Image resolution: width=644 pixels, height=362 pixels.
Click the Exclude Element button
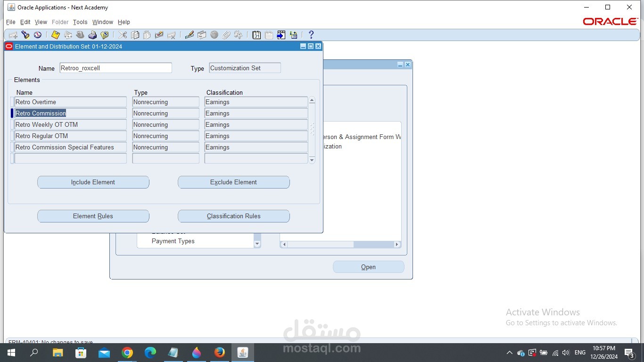234,182
